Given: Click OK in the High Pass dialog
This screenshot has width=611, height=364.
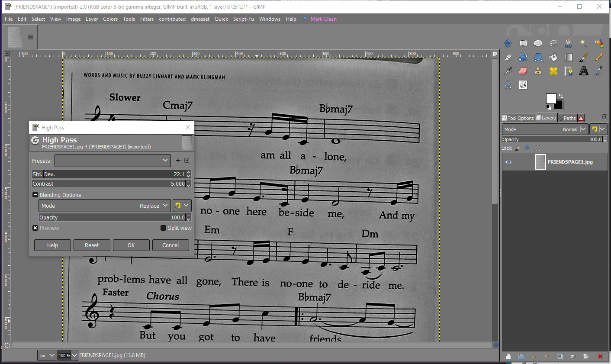Looking at the screenshot, I should pyautogui.click(x=131, y=245).
